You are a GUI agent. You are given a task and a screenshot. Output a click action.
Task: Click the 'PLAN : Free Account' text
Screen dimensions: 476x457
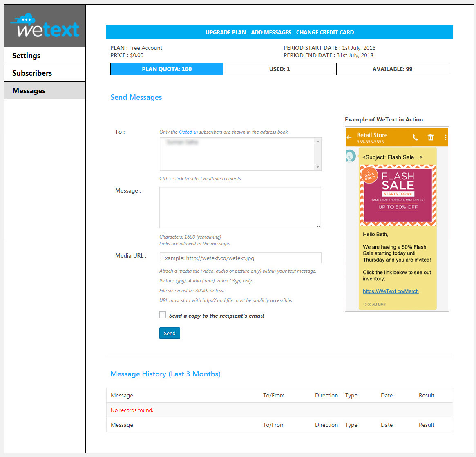(136, 48)
